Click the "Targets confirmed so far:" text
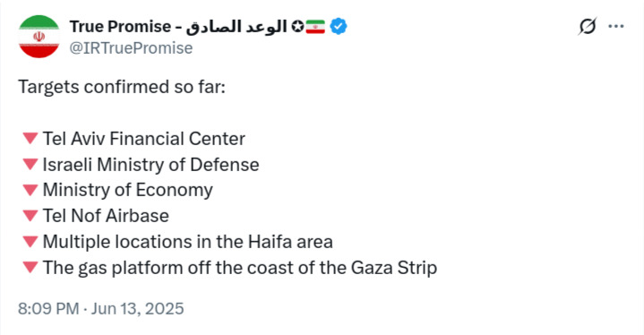The image size is (644, 335). click(x=122, y=87)
